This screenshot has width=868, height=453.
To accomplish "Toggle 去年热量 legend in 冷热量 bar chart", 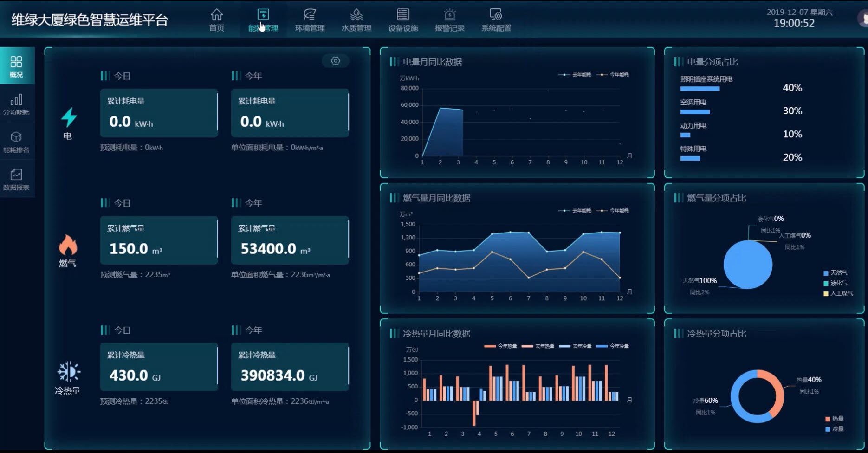I will coord(538,346).
